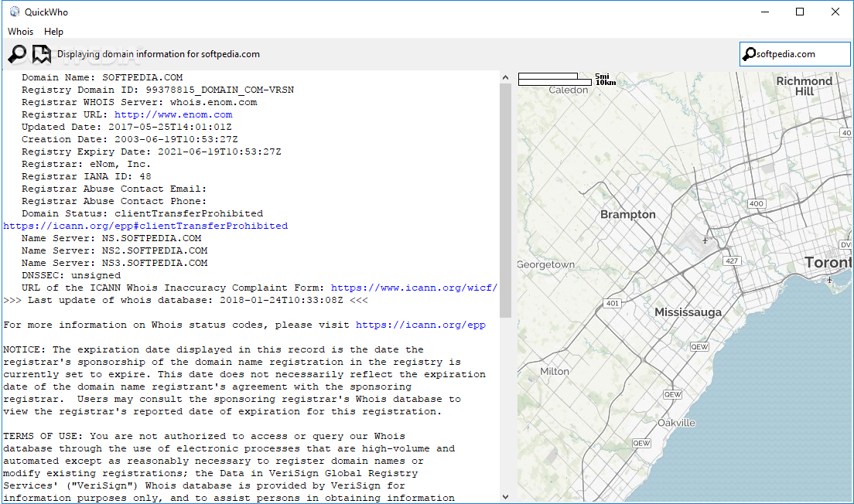Open the Help menu

click(53, 32)
